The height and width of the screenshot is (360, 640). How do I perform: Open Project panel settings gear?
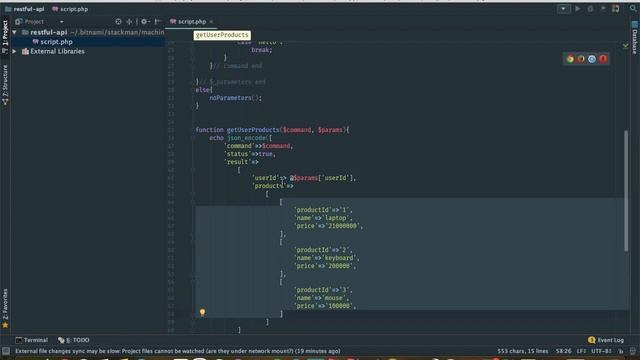145,22
